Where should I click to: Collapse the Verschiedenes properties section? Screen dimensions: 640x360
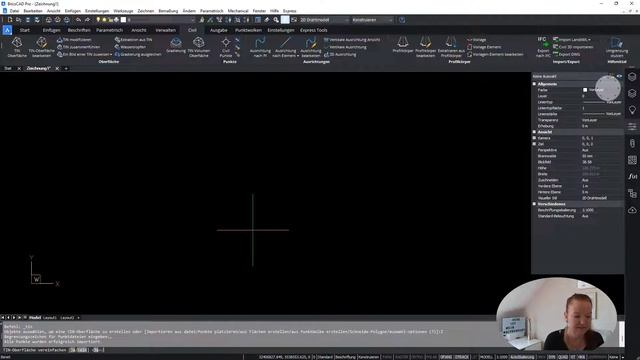point(534,204)
